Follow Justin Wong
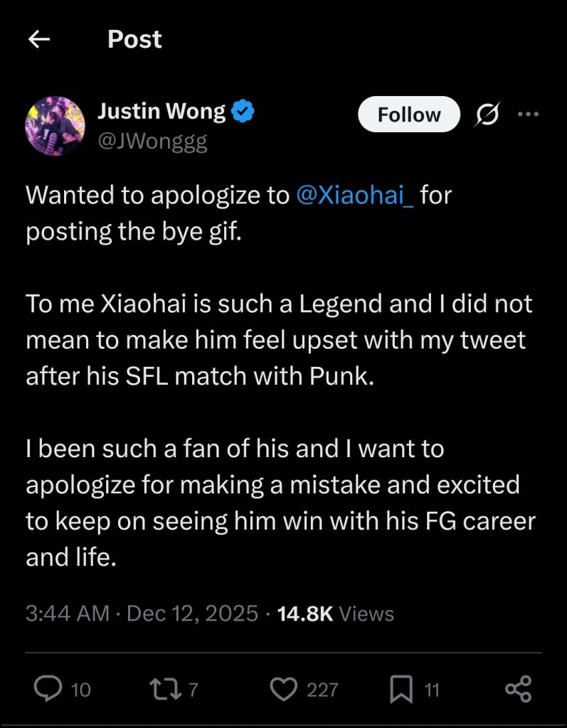This screenshot has width=567, height=728. [x=409, y=114]
